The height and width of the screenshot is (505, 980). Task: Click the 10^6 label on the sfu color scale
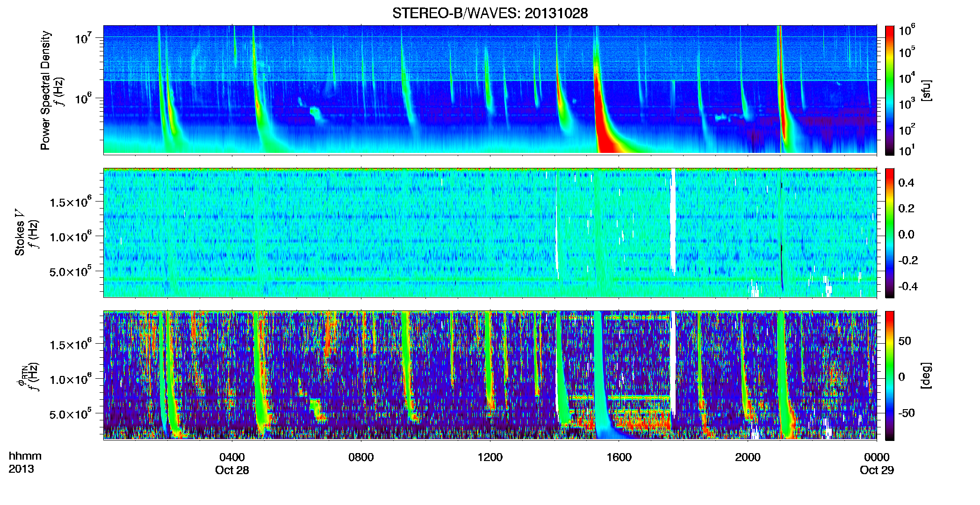click(x=907, y=30)
